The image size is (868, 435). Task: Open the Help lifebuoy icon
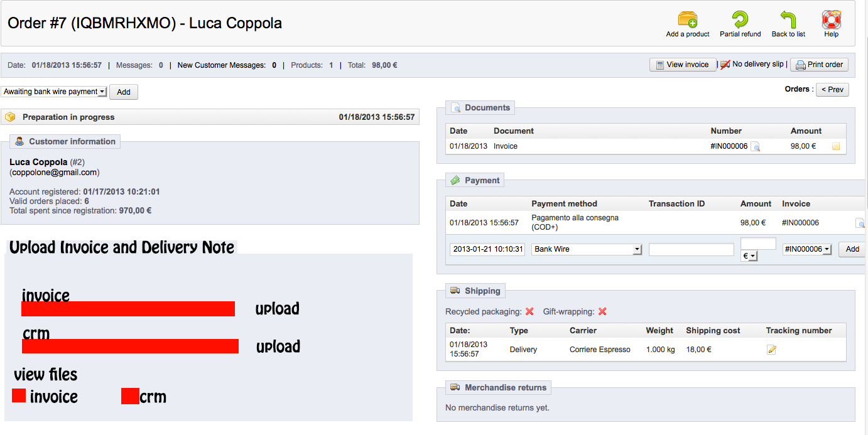(x=831, y=19)
